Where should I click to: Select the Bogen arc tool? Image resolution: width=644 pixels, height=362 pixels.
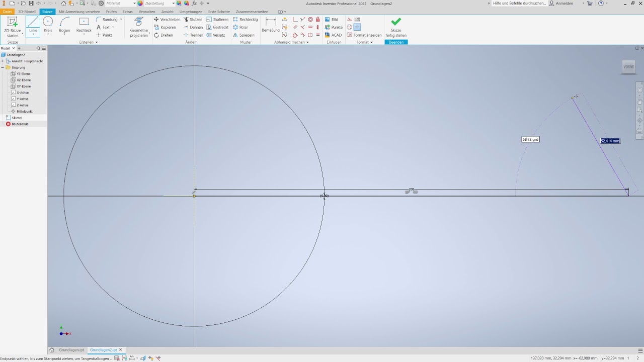pos(64,25)
